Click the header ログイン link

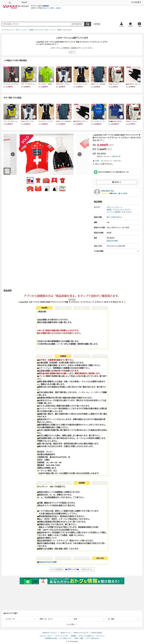pos(34,8)
